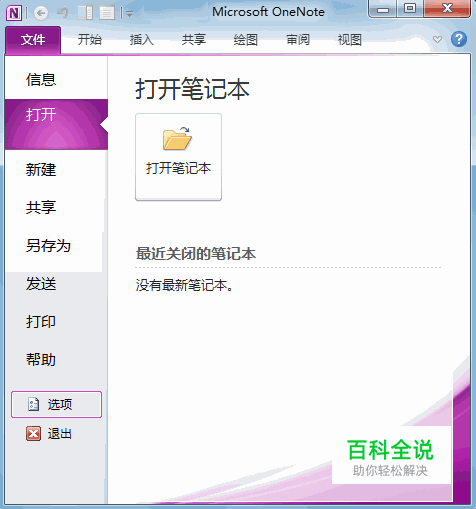
Task: Click the Microsoft OneNote title text
Action: click(268, 12)
